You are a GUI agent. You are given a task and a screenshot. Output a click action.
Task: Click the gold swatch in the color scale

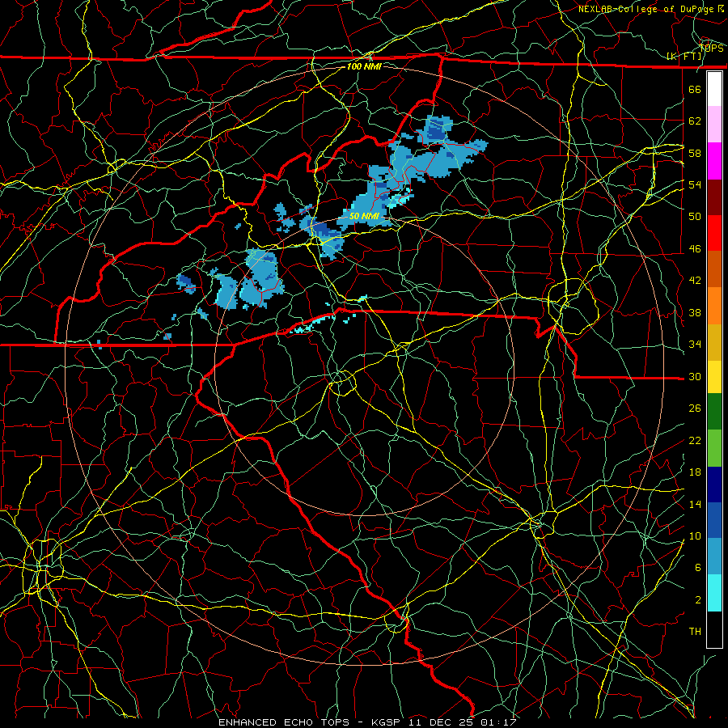[x=714, y=342]
